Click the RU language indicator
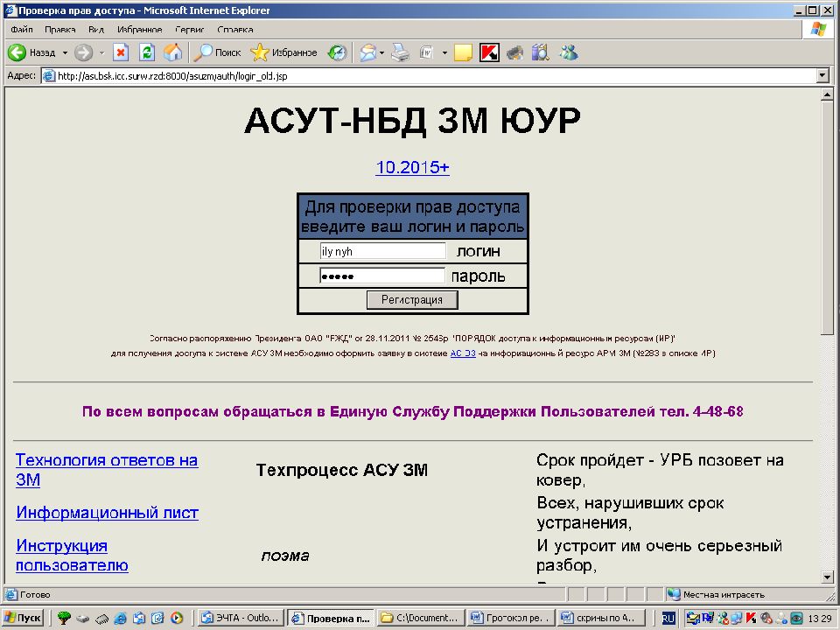The width and height of the screenshot is (840, 630). 668,618
